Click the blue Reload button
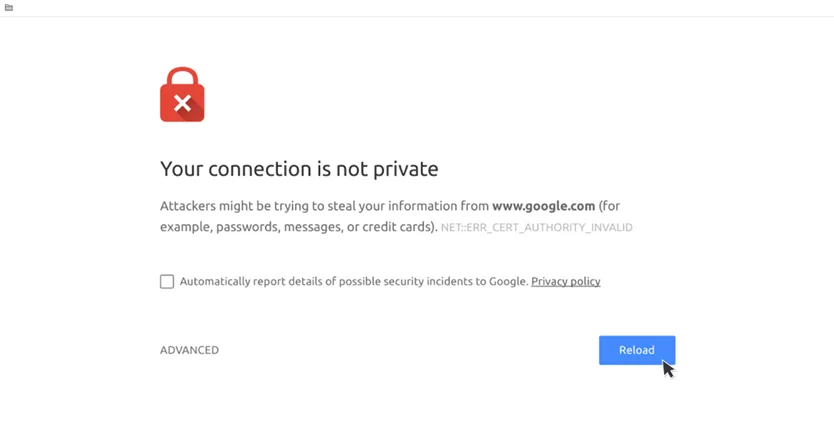Image resolution: width=834 pixels, height=421 pixels. click(637, 350)
